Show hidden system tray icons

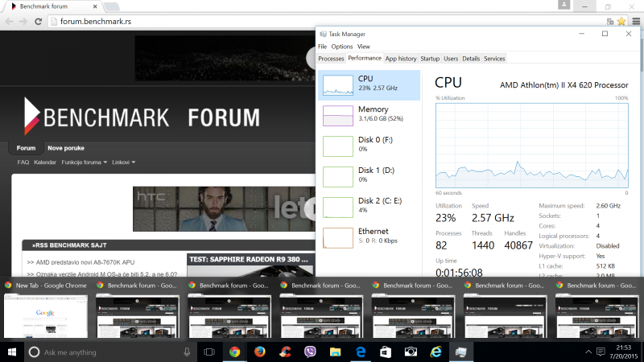point(588,352)
